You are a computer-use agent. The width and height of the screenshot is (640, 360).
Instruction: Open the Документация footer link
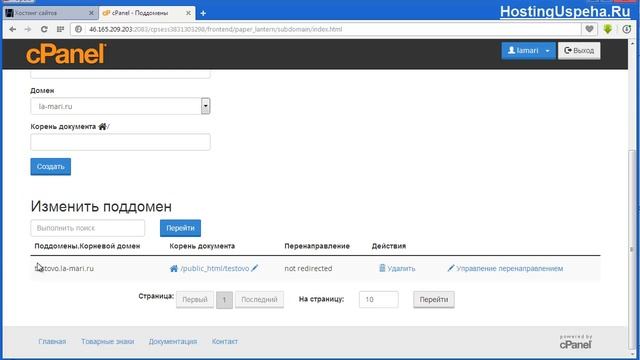coord(173,341)
